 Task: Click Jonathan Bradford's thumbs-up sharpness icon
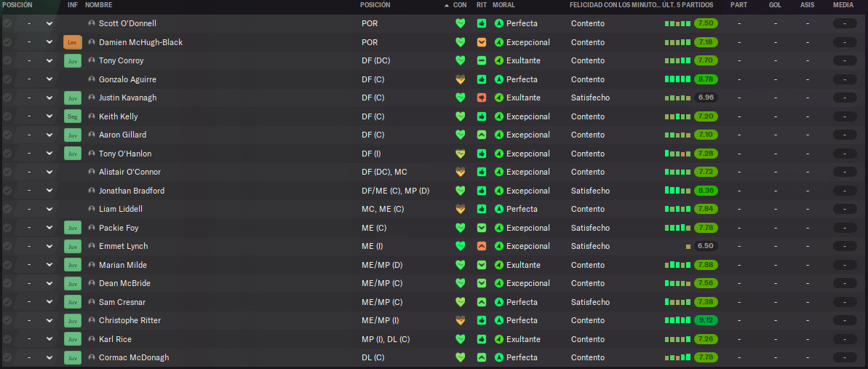click(482, 191)
